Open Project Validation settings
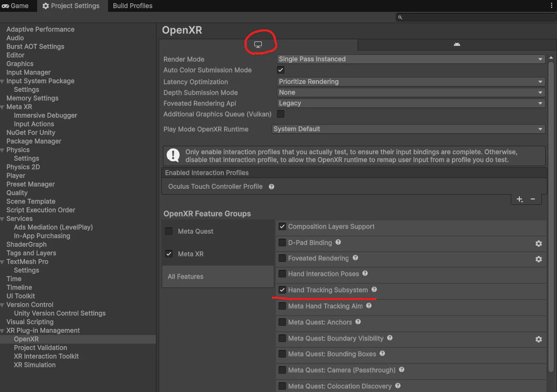The image size is (557, 392). [40, 347]
